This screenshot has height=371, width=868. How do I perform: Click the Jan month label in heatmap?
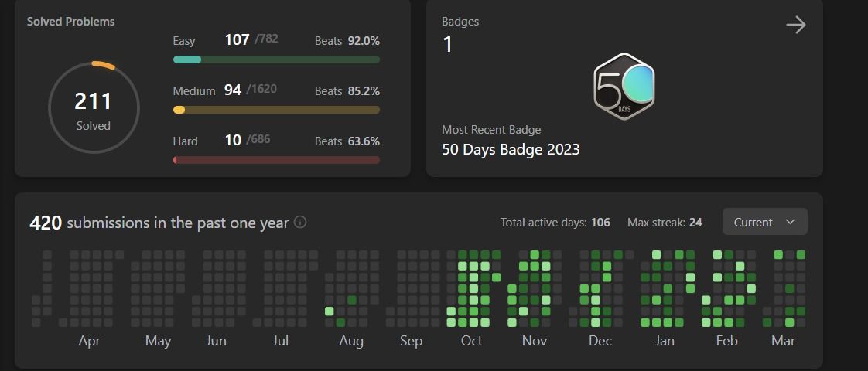click(x=664, y=341)
